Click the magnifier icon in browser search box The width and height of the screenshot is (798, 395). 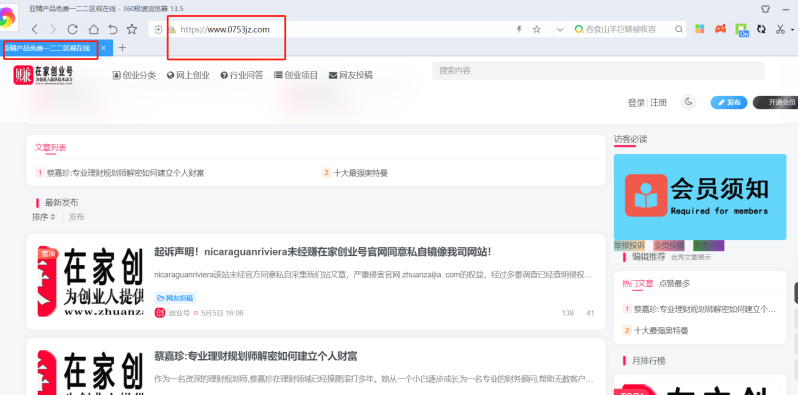pos(679,30)
